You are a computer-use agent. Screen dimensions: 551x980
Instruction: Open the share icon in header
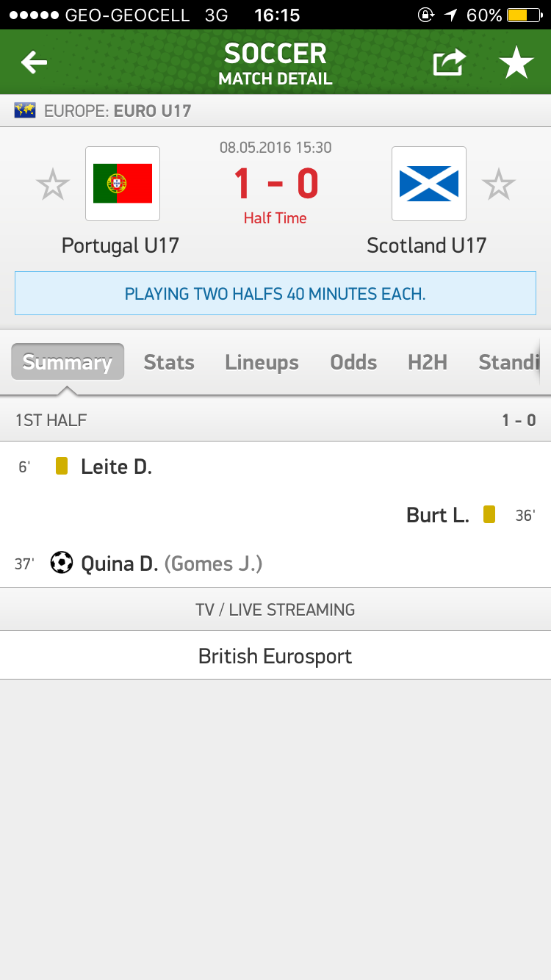449,63
